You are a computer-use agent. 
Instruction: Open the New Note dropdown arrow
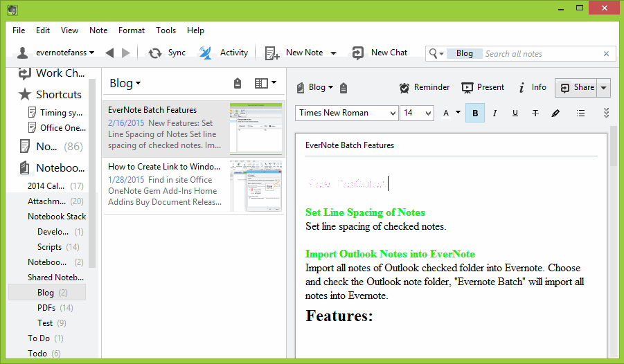pyautogui.click(x=334, y=53)
